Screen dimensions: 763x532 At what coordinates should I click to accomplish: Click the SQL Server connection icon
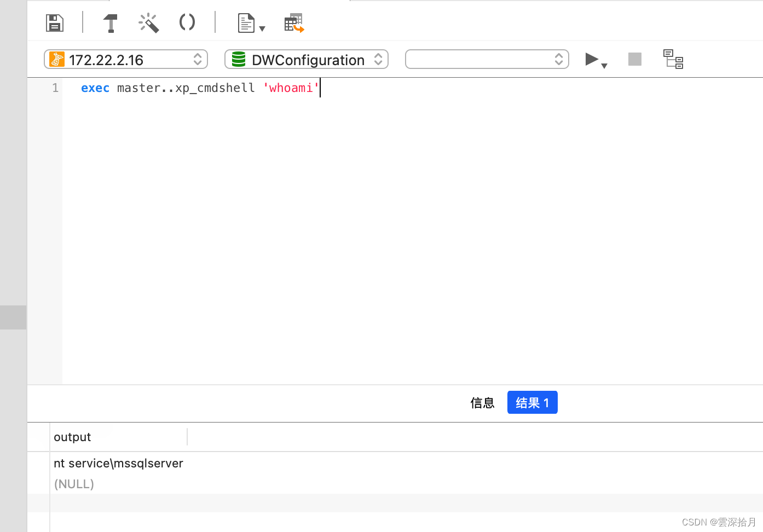pos(57,59)
